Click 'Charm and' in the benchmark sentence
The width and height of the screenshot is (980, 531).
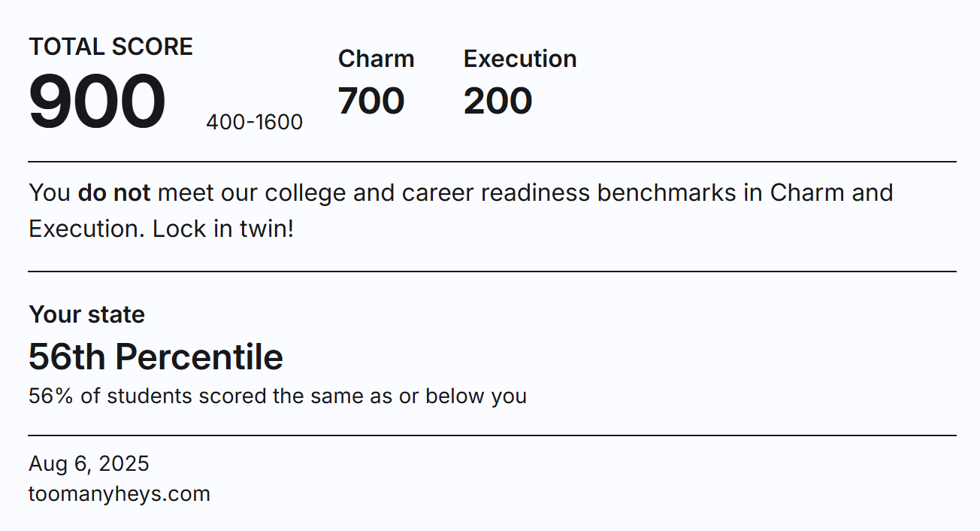pyautogui.click(x=832, y=193)
